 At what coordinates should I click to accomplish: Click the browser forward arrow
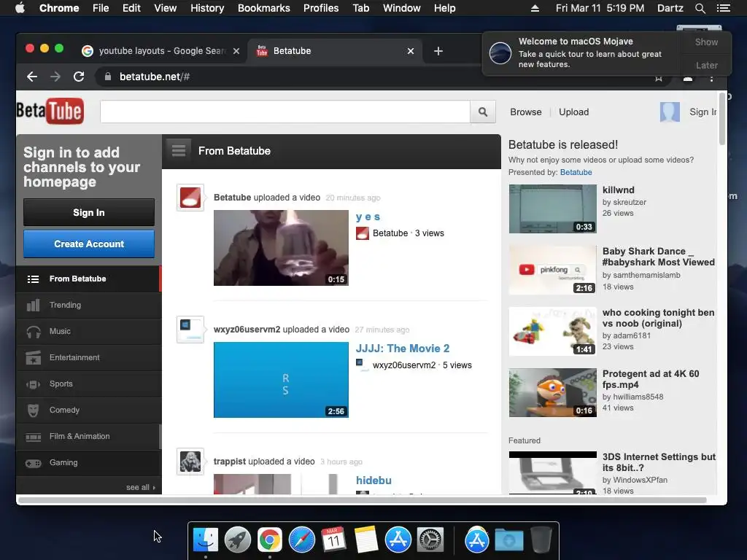55,77
